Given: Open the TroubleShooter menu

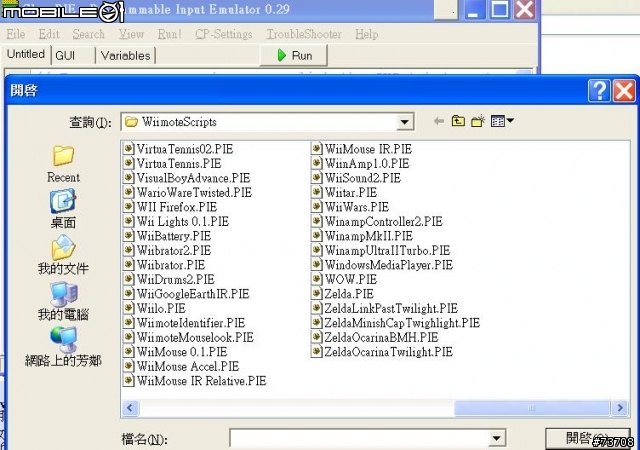Looking at the screenshot, I should click(304, 34).
